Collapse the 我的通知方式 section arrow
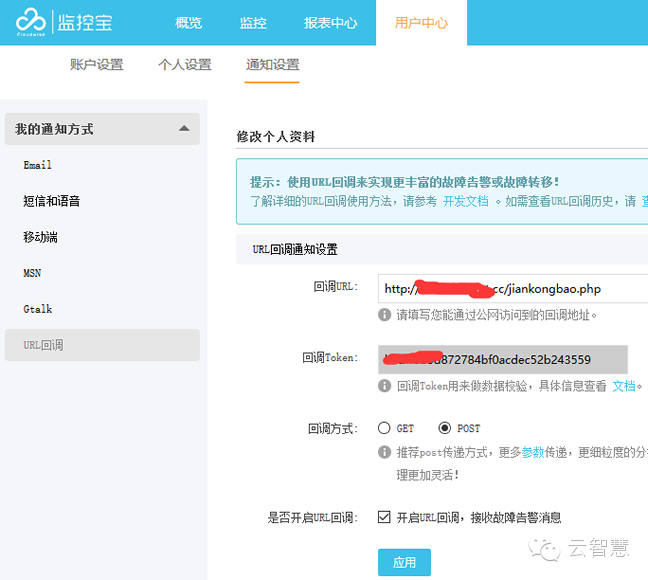Viewport: 648px width, 580px height. click(184, 129)
